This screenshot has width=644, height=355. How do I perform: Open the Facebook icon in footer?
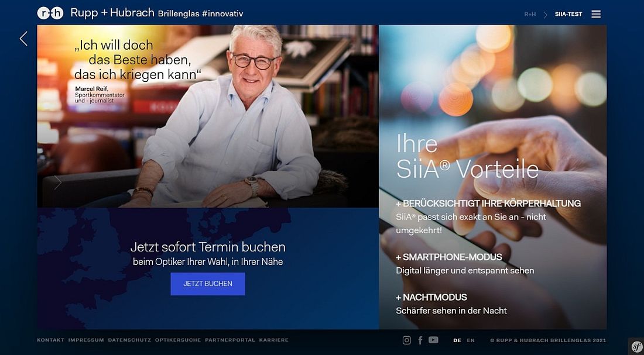point(420,340)
